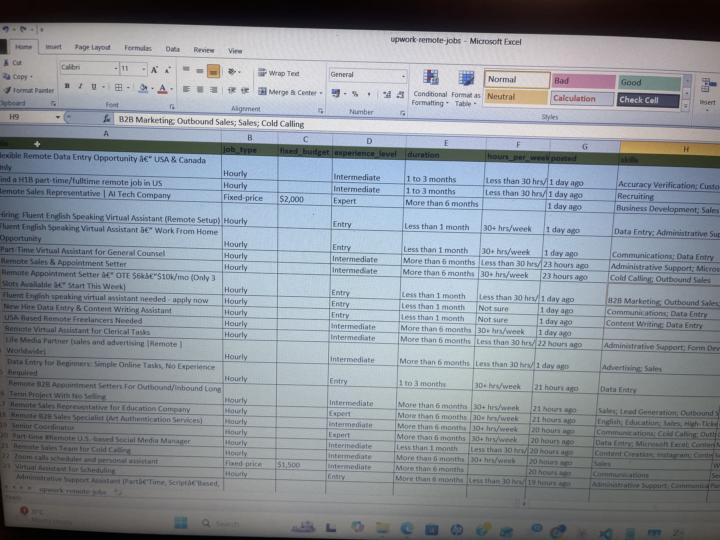Open the Calibri font name dropdown

pyautogui.click(x=116, y=68)
